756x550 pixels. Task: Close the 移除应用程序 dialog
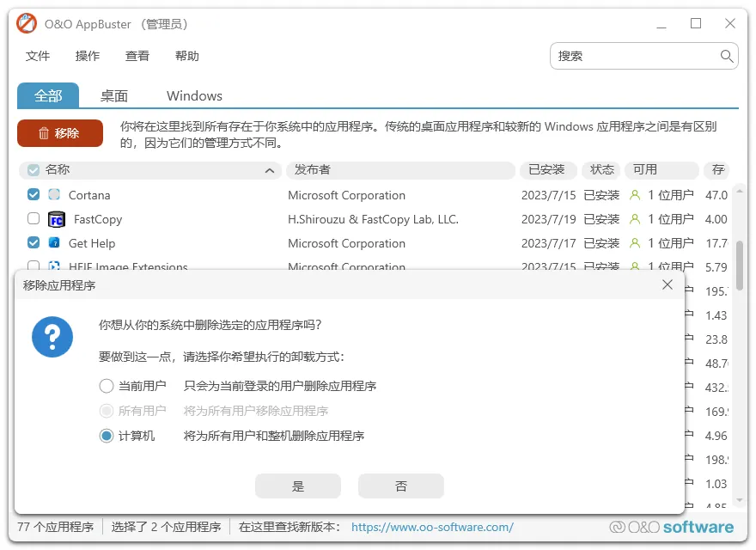coord(668,284)
